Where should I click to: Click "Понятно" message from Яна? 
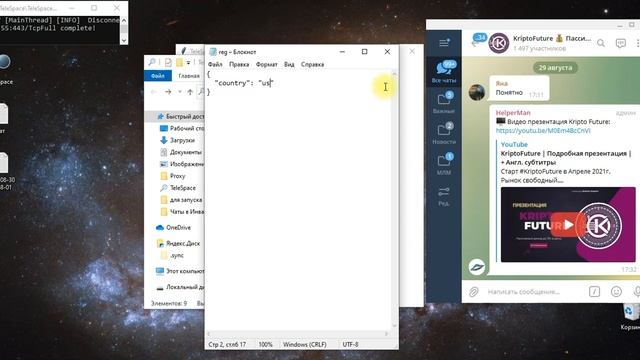click(x=509, y=93)
